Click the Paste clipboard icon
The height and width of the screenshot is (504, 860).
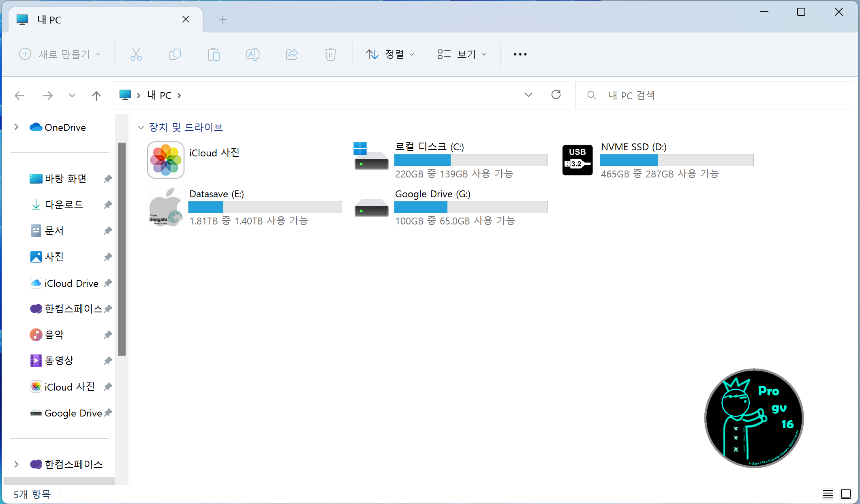pyautogui.click(x=214, y=54)
